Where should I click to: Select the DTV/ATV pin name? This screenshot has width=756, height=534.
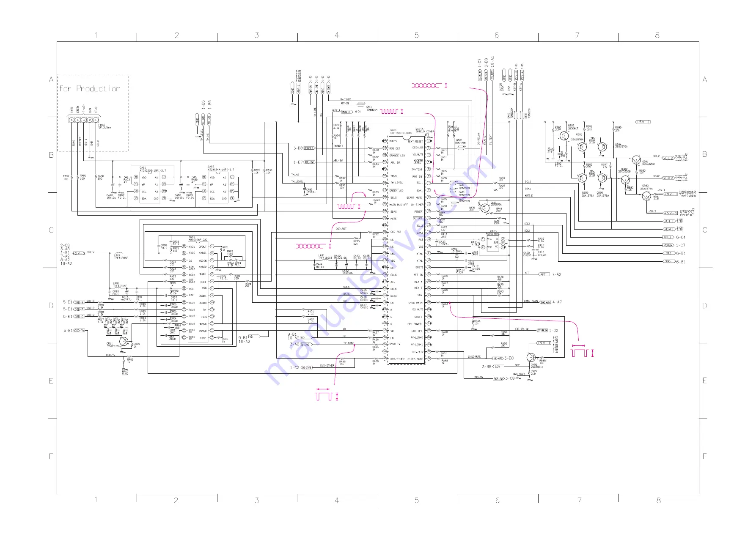click(x=418, y=352)
